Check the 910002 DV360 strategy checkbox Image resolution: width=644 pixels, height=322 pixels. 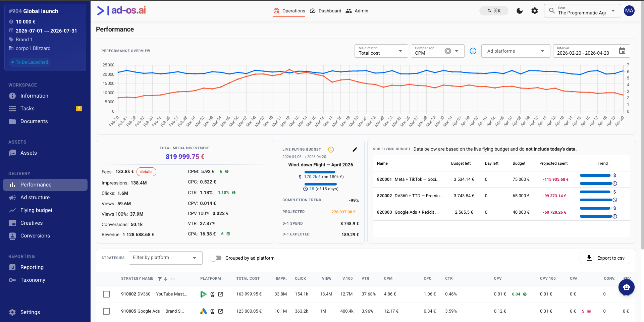106,294
